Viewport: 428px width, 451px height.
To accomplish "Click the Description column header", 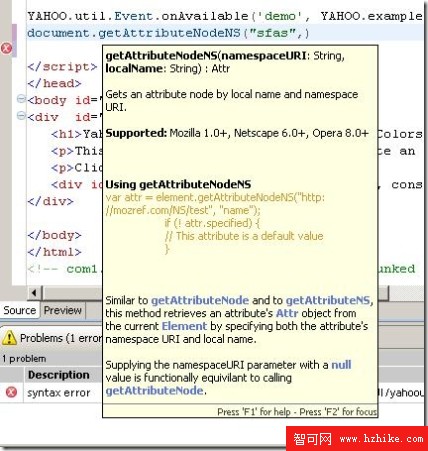I will (59, 375).
